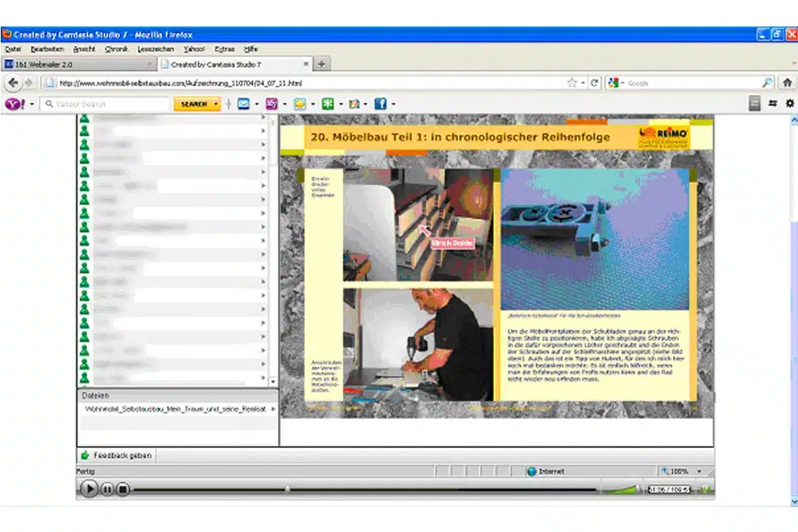Reload the current page
This screenshot has width=798, height=532.
[595, 83]
